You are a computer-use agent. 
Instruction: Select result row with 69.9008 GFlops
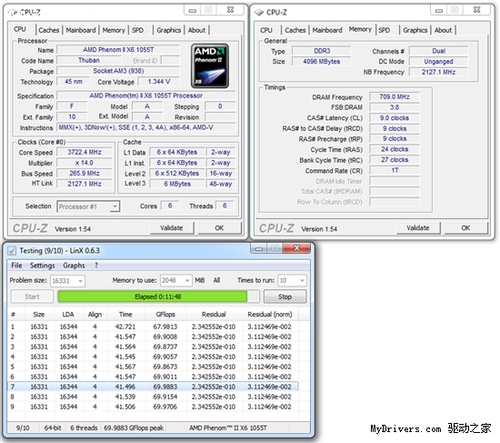click(x=153, y=337)
